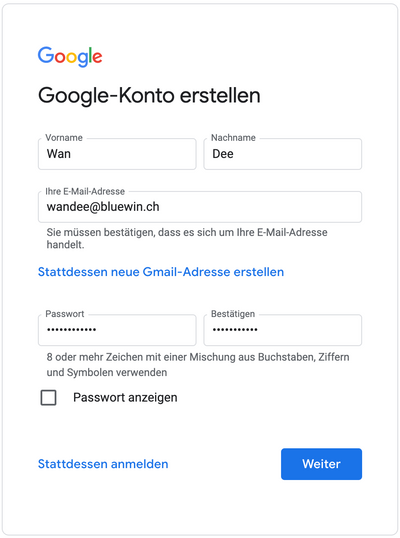Screen dimensions: 400x538
Task: Click the colorful Google logo
Action: (x=70, y=57)
